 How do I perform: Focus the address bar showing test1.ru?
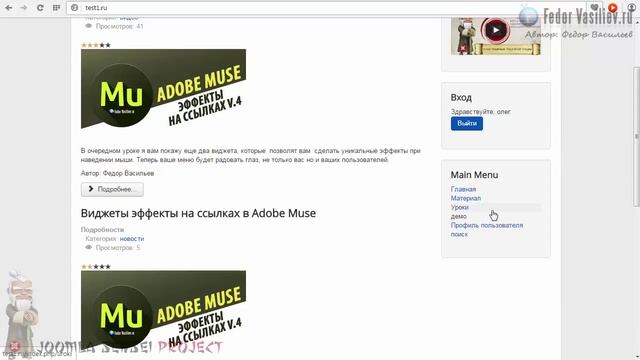coord(327,8)
